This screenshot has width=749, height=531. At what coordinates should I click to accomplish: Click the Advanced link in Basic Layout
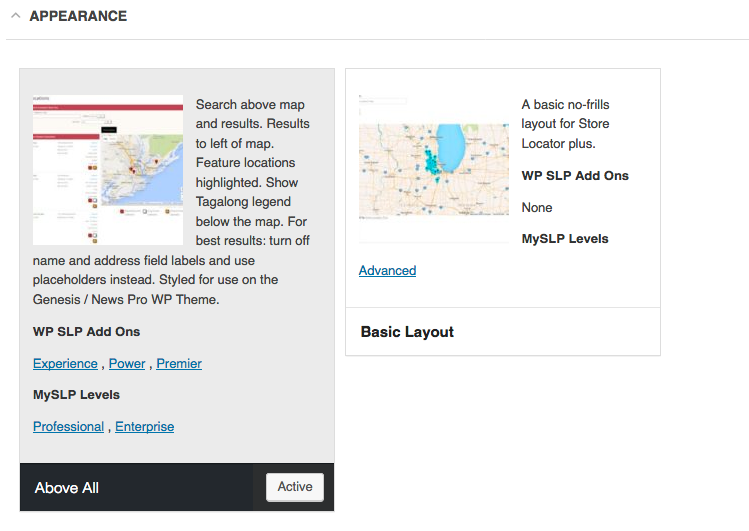pyautogui.click(x=387, y=270)
